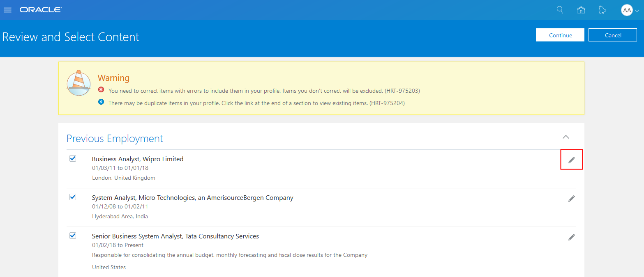Edit the Wipro Limited Business Analyst entry

pyautogui.click(x=572, y=160)
